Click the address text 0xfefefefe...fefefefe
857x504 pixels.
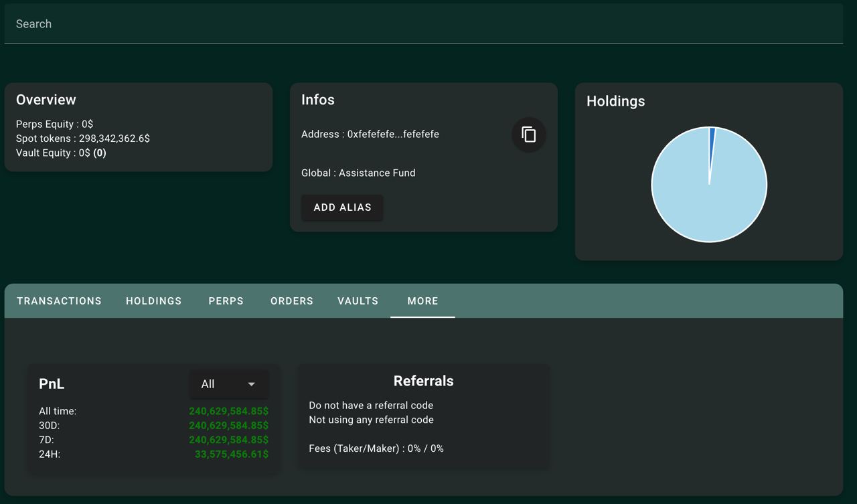click(393, 135)
